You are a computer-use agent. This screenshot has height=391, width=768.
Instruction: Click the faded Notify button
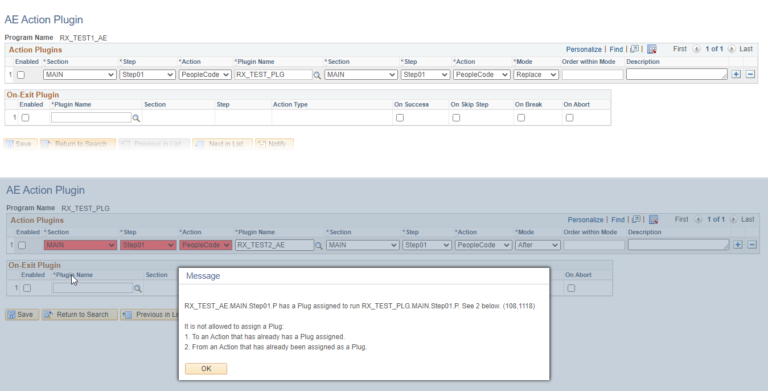point(274,144)
